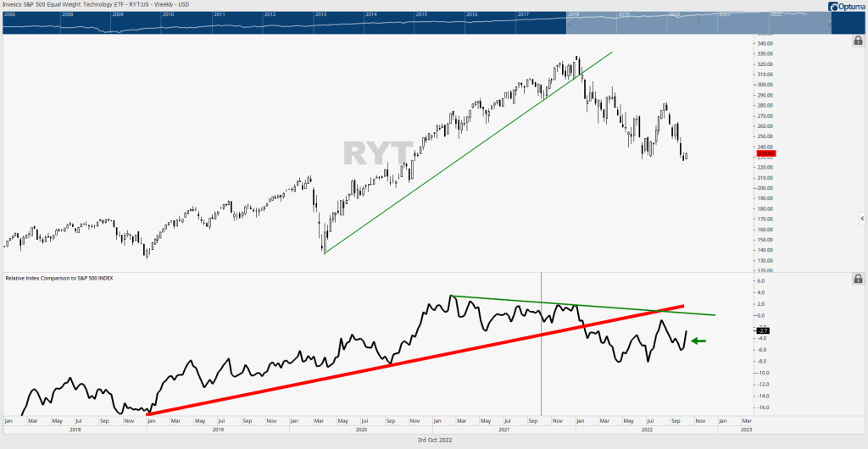Click the lock icon on the Relative Index pane
Image resolution: width=868 pixels, height=449 pixels.
858,279
